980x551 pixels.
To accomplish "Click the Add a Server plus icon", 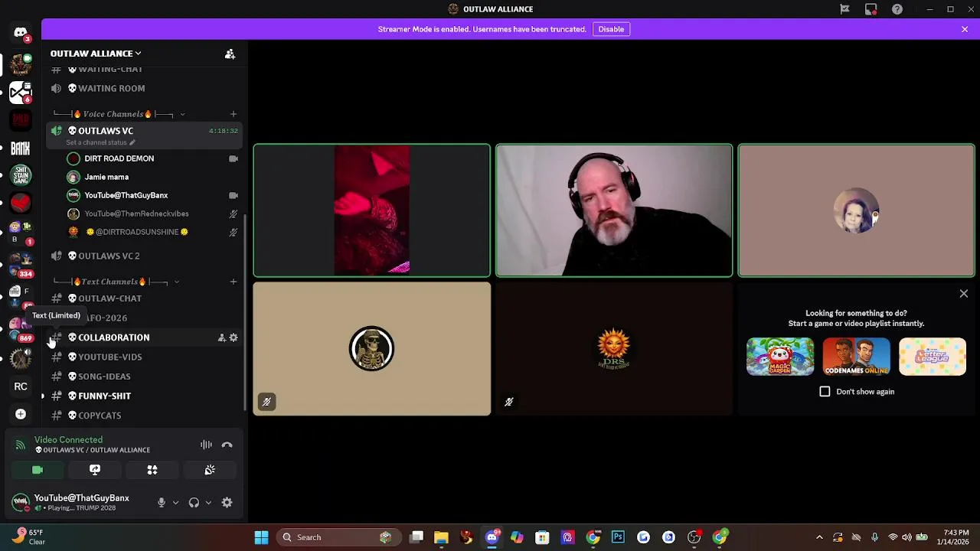I will [x=21, y=414].
